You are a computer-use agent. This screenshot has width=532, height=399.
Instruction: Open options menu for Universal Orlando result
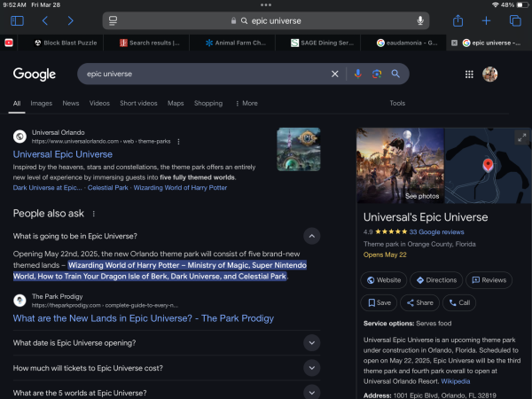178,142
